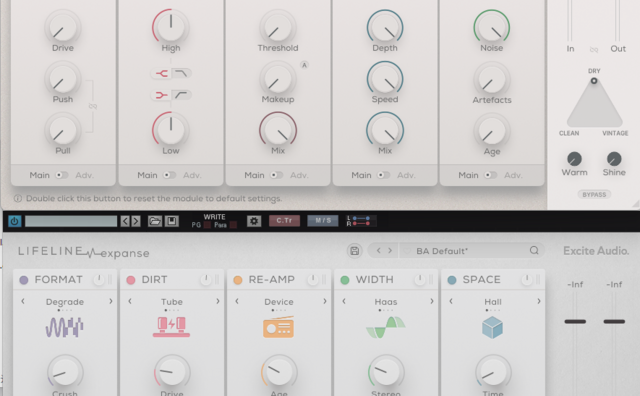Click the orange dot beside RE-AMP

(x=238, y=280)
